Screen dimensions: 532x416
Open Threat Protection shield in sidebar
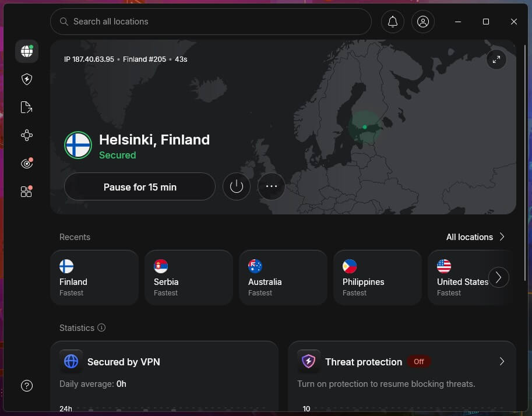click(x=26, y=79)
